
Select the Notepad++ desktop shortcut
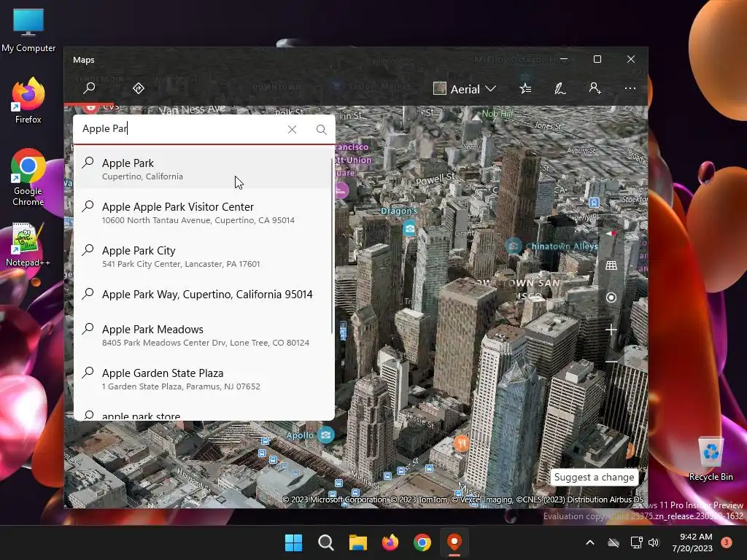point(28,245)
